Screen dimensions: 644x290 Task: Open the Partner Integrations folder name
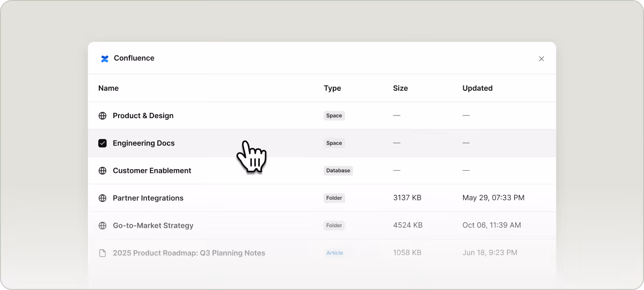tap(148, 198)
